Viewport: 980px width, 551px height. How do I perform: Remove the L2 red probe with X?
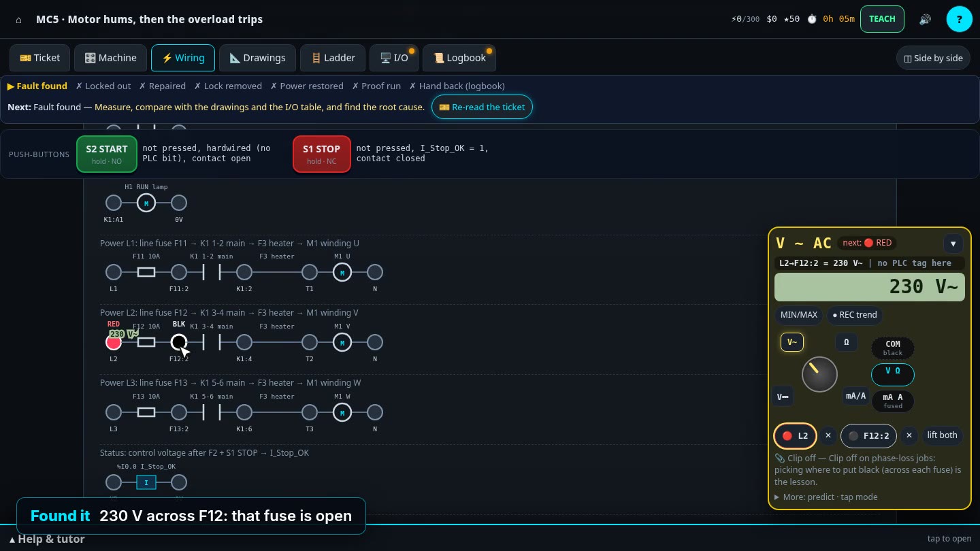[x=828, y=435]
